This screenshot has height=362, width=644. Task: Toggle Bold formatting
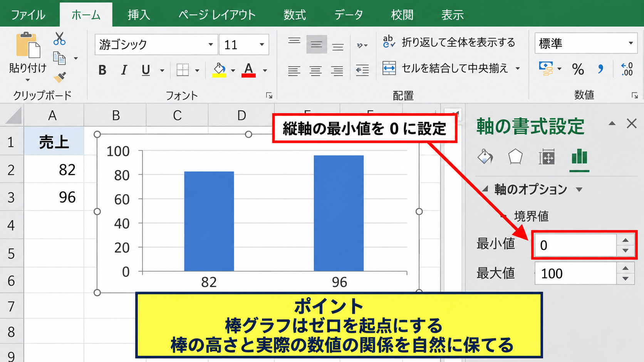(x=102, y=70)
